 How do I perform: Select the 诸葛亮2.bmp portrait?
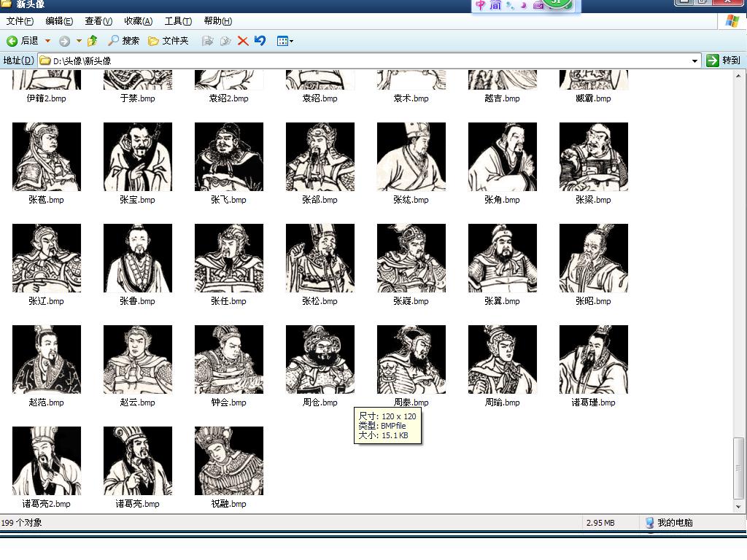47,461
